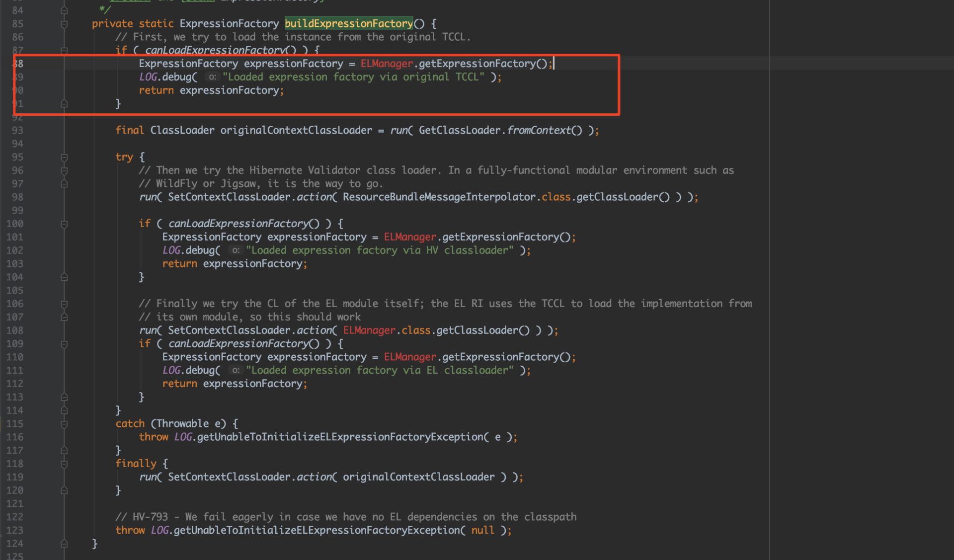Click the fold end marker at line 104

coord(64,277)
